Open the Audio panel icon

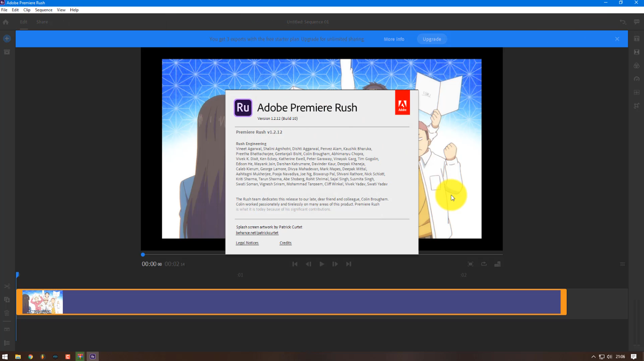click(637, 92)
